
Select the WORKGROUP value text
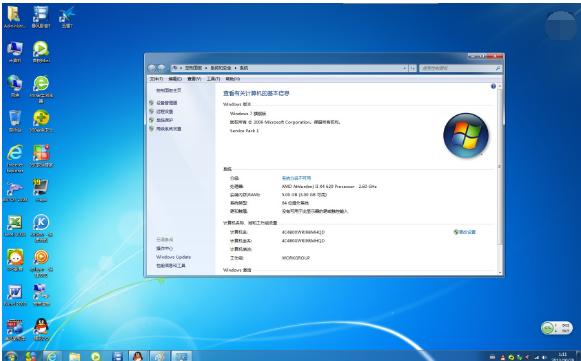(296, 258)
